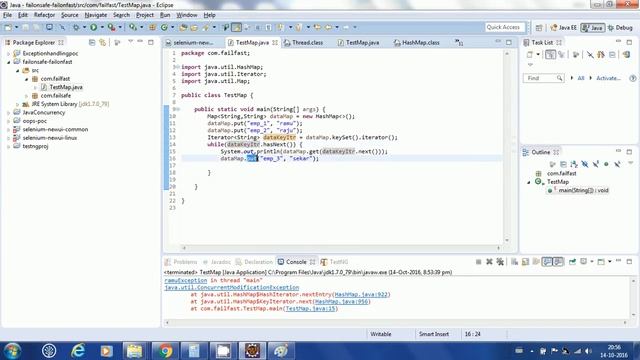Viewport: 640px width, 360px height.
Task: Open File Explorer from the taskbar
Action: tap(134, 351)
